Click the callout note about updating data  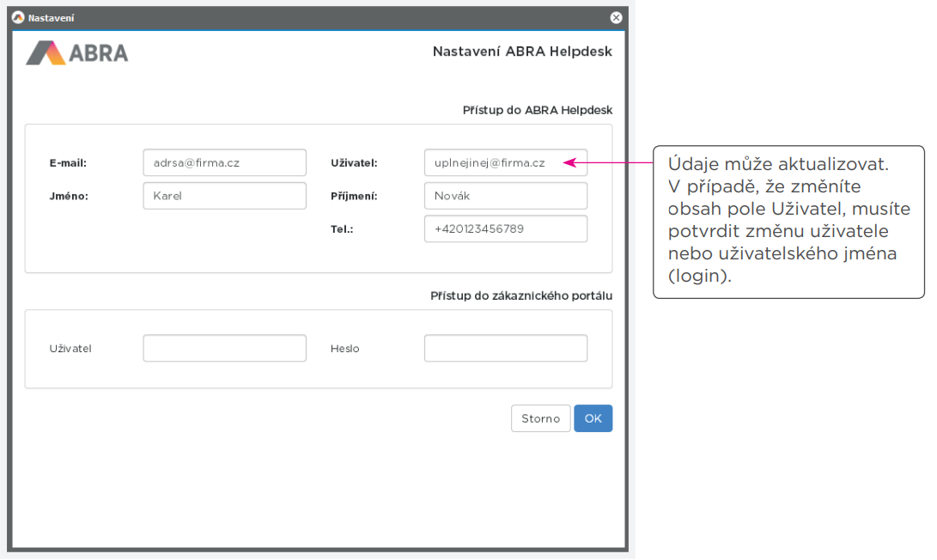[788, 221]
